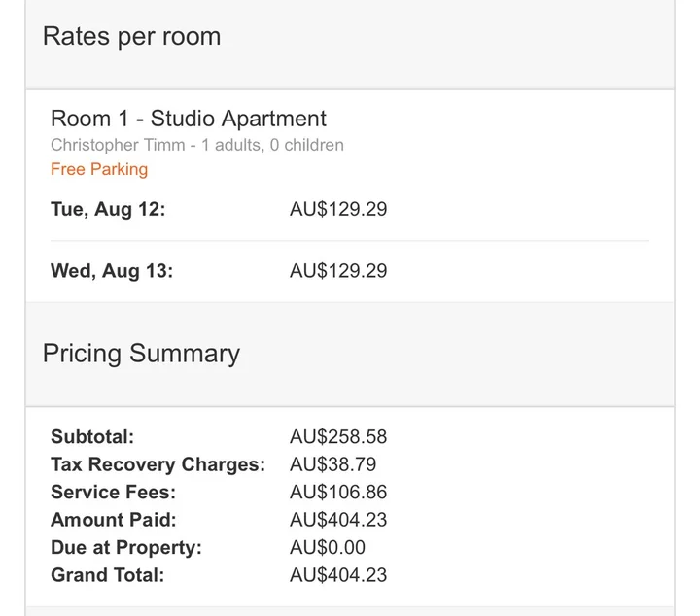700x616 pixels.
Task: Click Wednesday's AU$129.29 rate
Action: click(x=337, y=271)
